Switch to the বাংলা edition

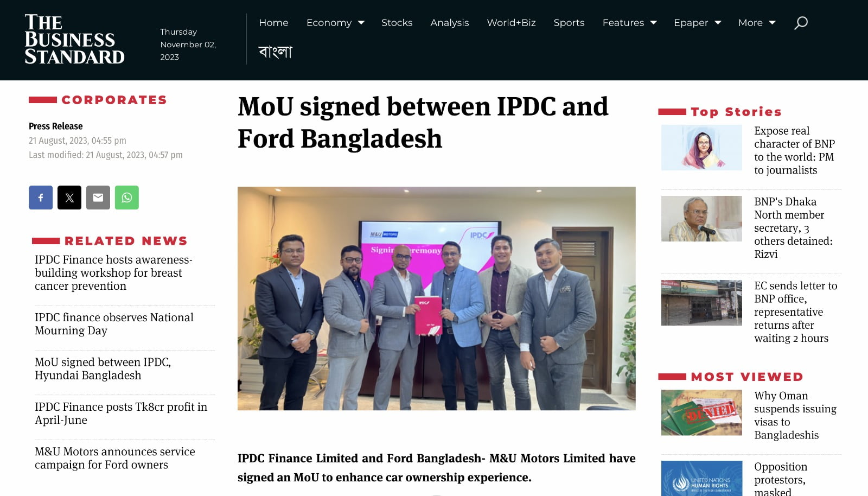pos(276,52)
